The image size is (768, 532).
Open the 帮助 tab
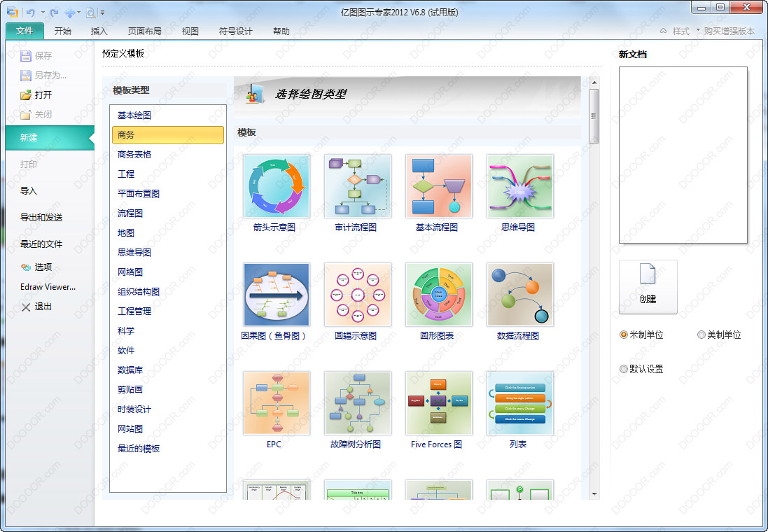tap(281, 31)
